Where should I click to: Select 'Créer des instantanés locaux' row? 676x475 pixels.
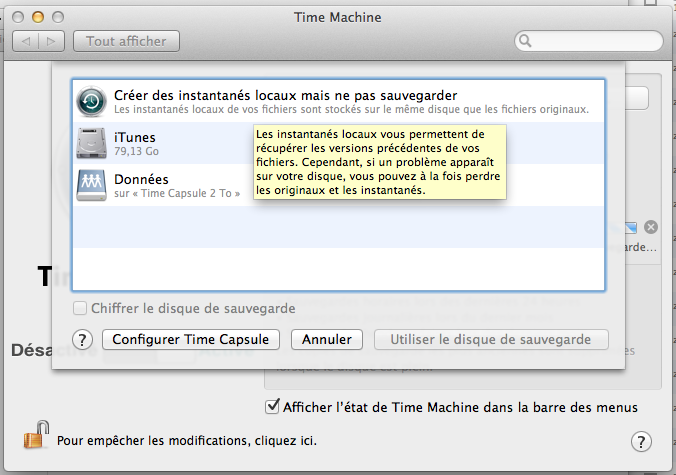[x=338, y=102]
